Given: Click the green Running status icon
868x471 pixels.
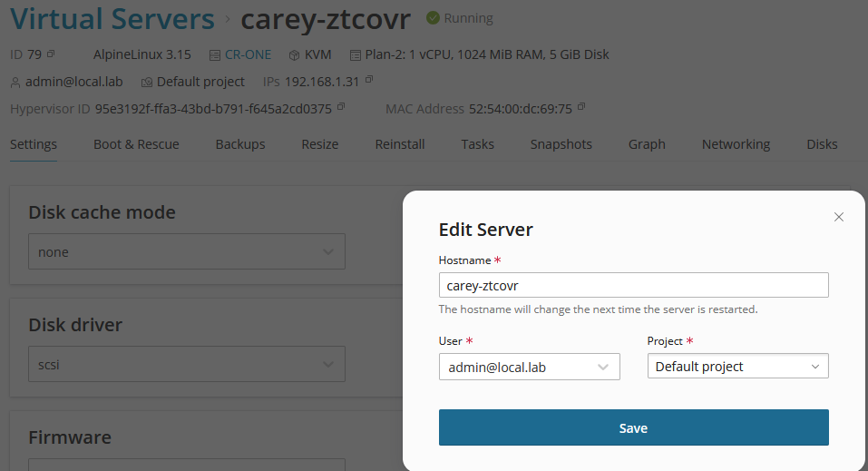Looking at the screenshot, I should coord(433,18).
